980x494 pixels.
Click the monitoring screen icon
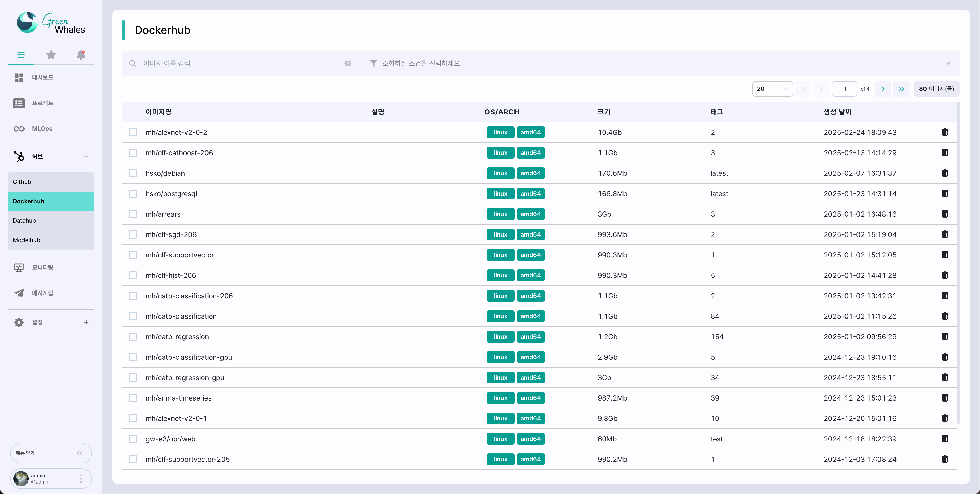coord(19,268)
